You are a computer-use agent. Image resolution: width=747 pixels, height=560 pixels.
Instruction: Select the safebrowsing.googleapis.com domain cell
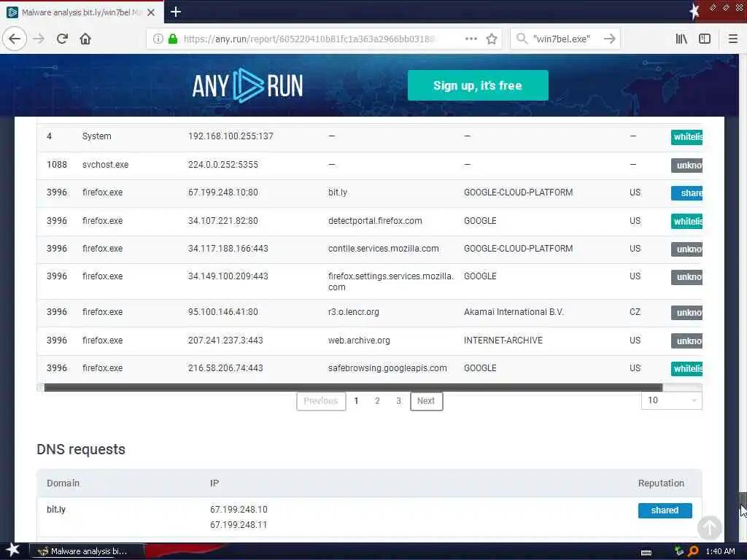click(x=387, y=368)
